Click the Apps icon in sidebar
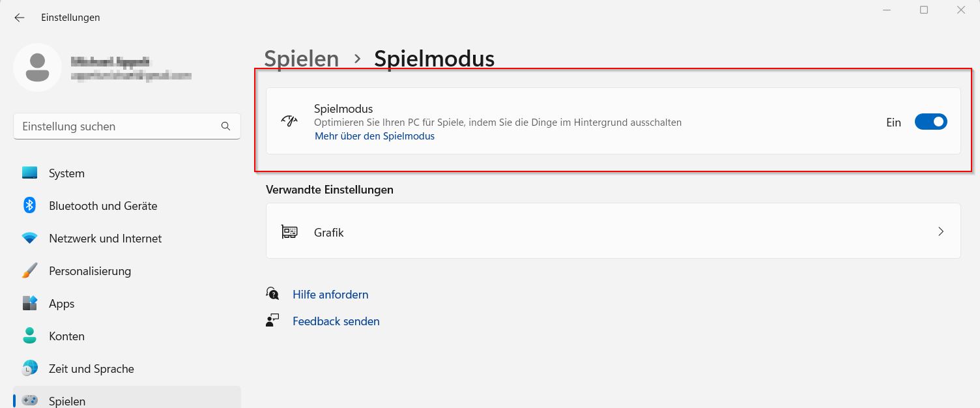The height and width of the screenshot is (408, 980). coord(30,304)
